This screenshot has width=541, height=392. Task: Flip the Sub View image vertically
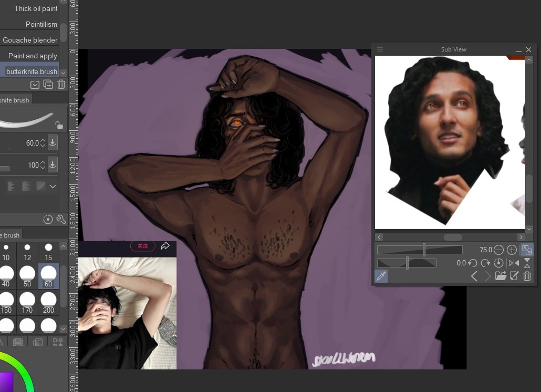527,263
